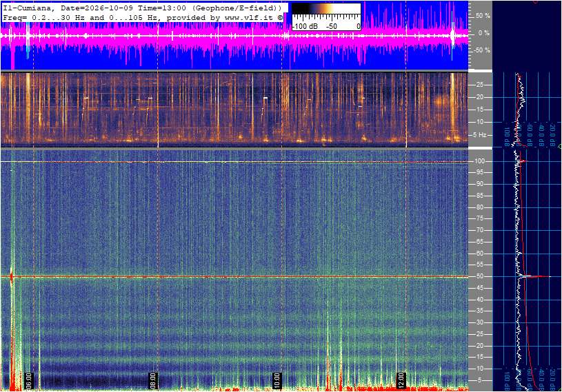
Task: Click the 100 Hz frequency axis label
Action: (479, 161)
